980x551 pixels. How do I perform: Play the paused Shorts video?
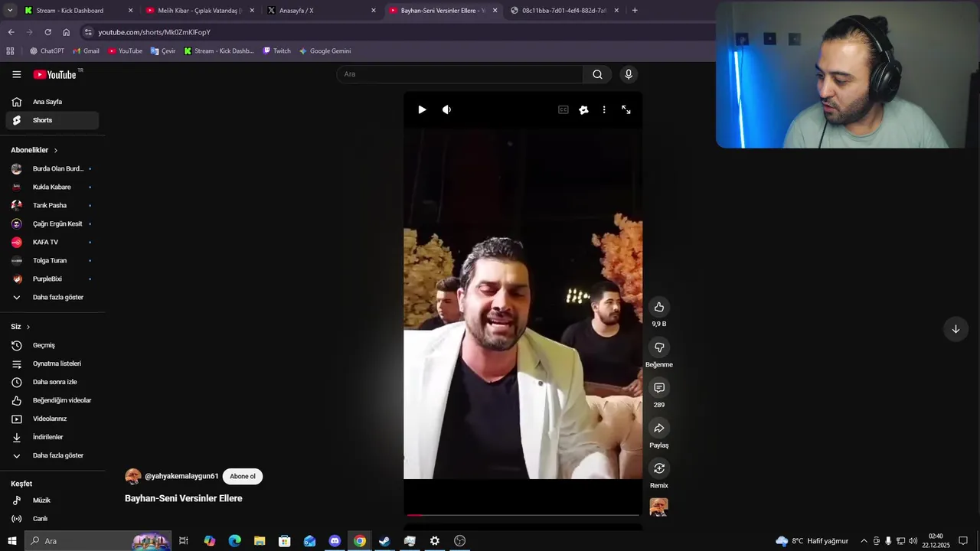[422, 109]
